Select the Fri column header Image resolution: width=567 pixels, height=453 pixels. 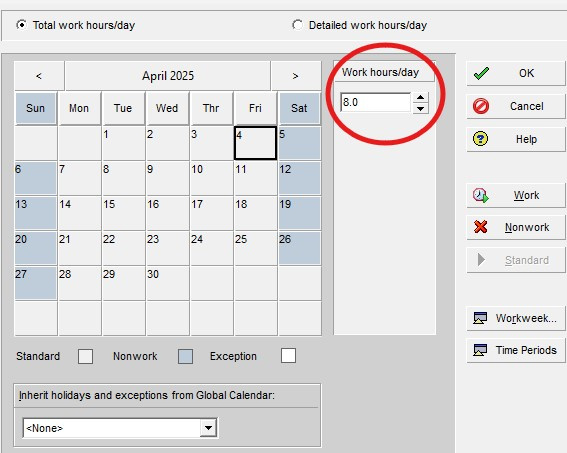coord(255,108)
